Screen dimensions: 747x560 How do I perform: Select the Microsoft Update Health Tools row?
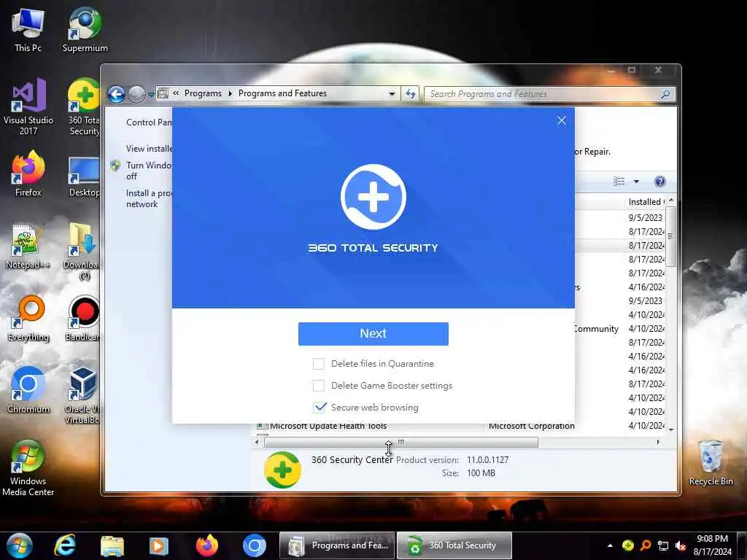(460, 426)
